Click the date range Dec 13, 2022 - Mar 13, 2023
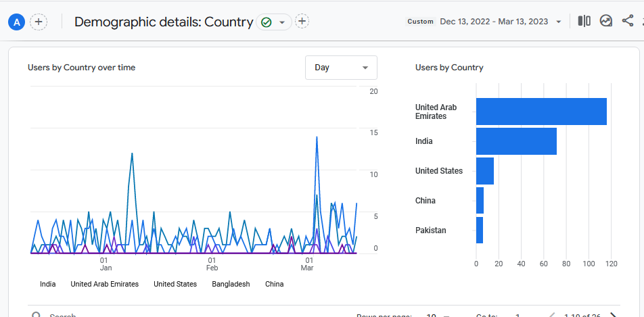The width and height of the screenshot is (644, 317). pyautogui.click(x=494, y=22)
